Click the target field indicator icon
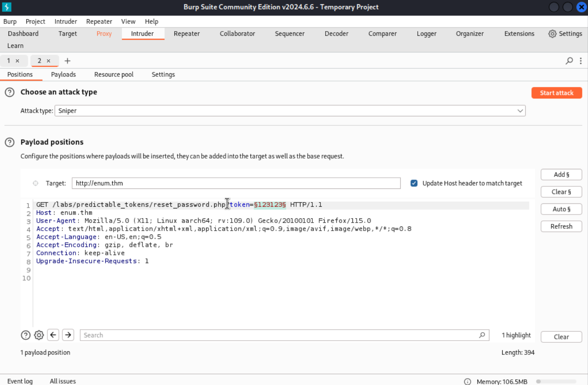 (35, 183)
